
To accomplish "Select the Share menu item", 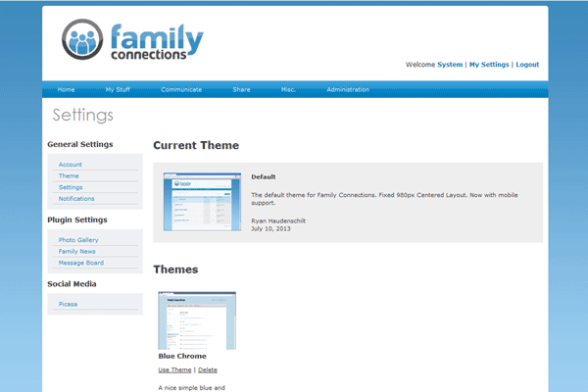I will (241, 89).
